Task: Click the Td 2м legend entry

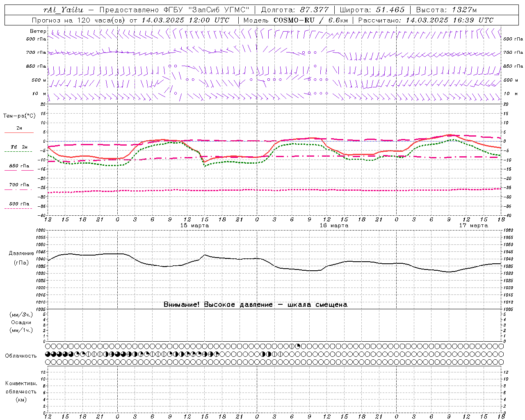Action: coord(19,147)
